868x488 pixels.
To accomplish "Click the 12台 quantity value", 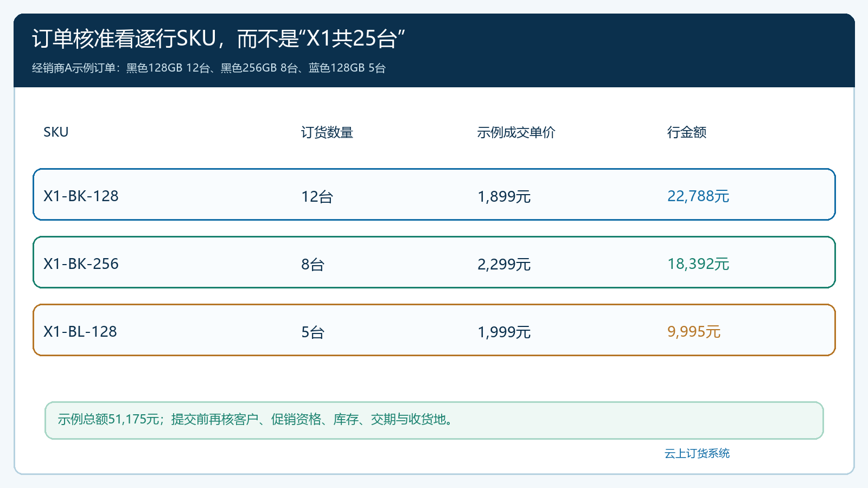I will point(317,196).
